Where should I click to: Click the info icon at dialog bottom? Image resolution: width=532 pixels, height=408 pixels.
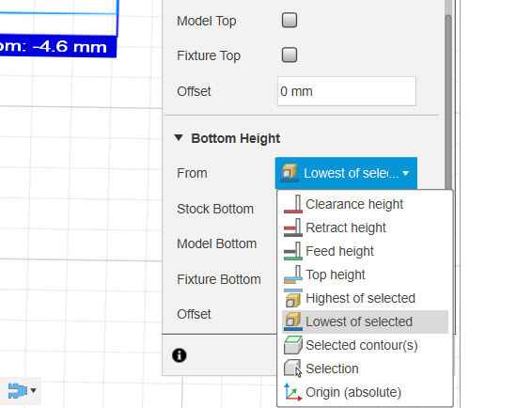(x=180, y=355)
